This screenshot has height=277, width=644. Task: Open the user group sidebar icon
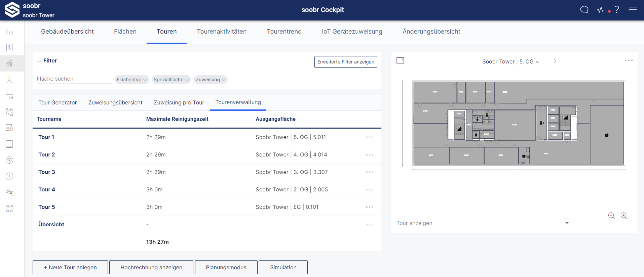(x=9, y=209)
